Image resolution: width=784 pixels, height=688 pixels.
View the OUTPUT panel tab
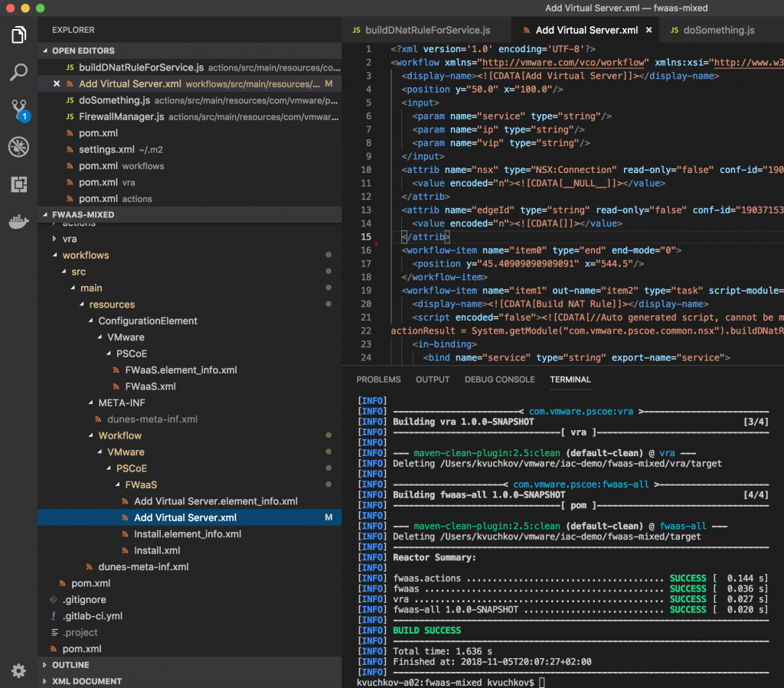(x=433, y=379)
